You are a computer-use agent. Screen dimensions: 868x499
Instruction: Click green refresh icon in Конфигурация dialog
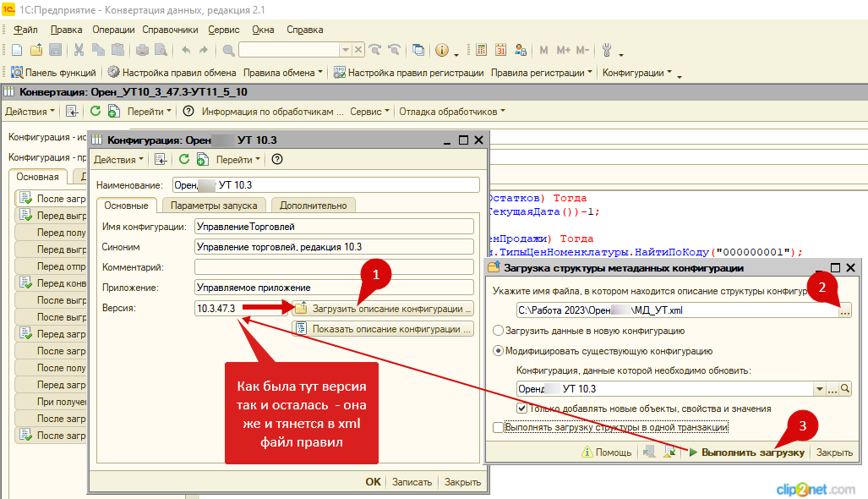tap(183, 159)
